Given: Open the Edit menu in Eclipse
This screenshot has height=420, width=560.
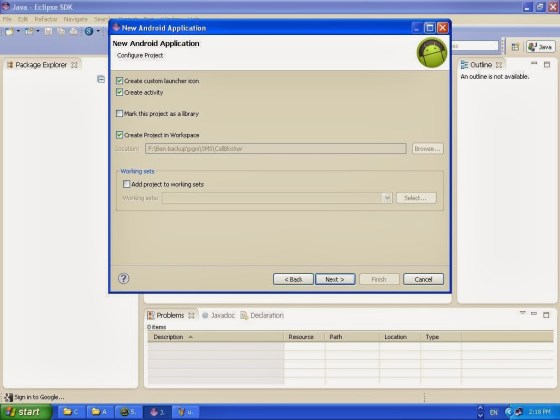Looking at the screenshot, I should [x=23, y=19].
